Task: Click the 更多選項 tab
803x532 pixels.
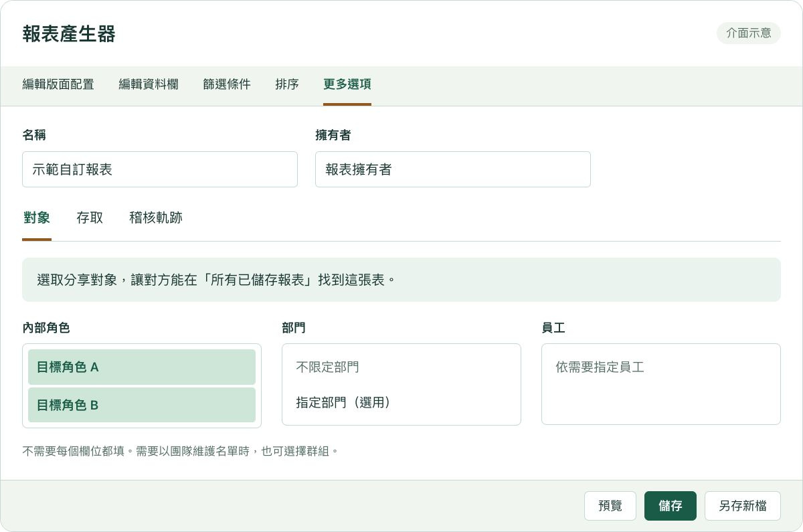Action: point(347,84)
